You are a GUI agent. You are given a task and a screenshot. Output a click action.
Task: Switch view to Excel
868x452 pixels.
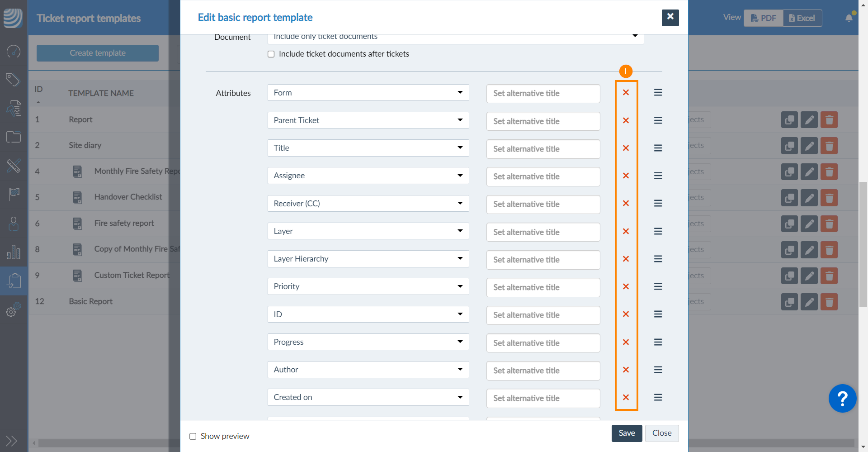coord(802,18)
